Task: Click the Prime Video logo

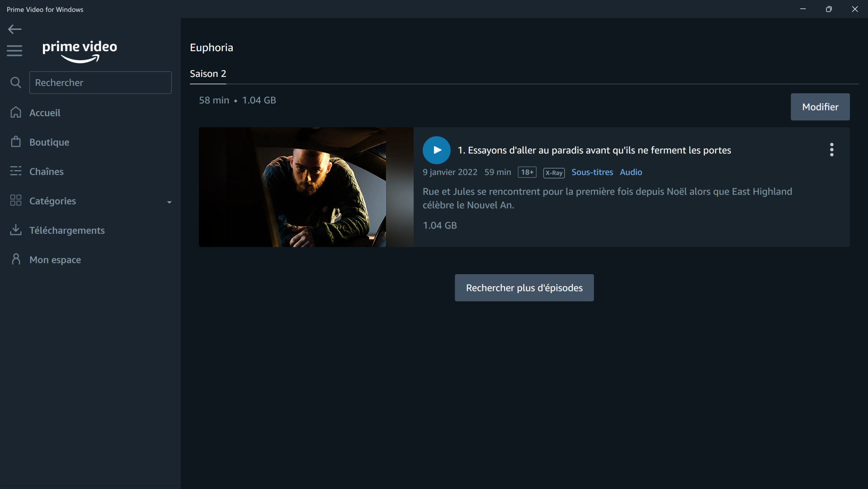Action: tap(80, 51)
